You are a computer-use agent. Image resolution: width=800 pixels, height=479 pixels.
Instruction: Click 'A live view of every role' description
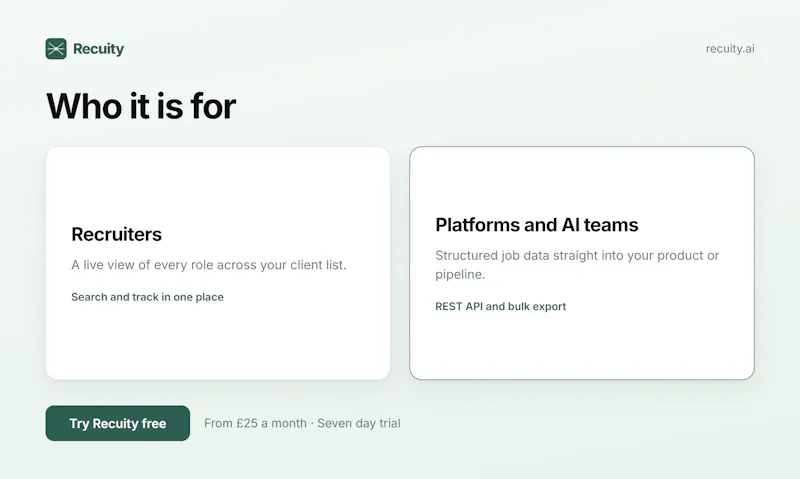click(x=209, y=265)
